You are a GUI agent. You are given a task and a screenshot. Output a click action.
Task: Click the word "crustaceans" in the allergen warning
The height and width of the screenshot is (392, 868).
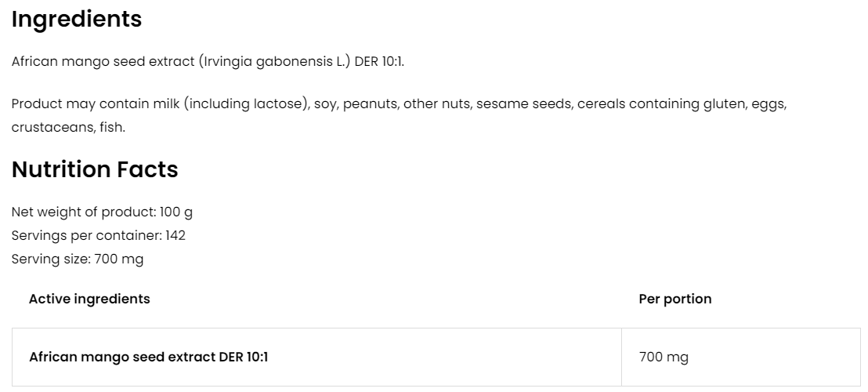click(52, 127)
